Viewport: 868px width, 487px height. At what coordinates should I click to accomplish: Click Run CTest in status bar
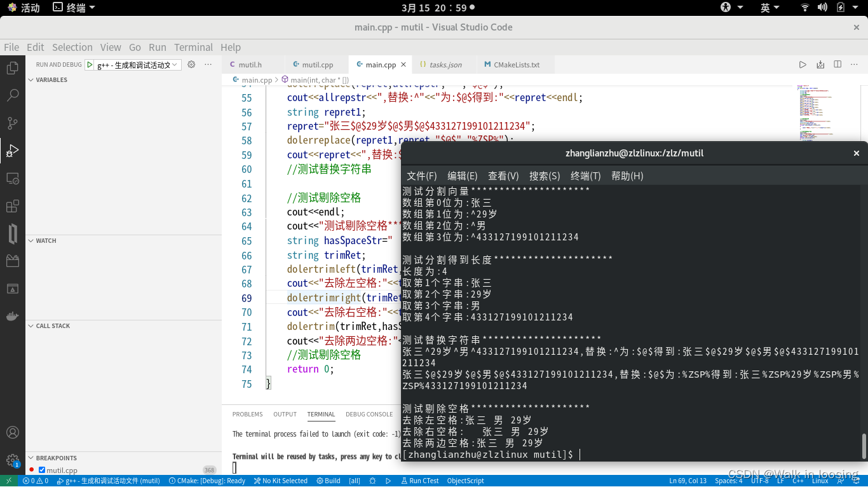(x=419, y=481)
